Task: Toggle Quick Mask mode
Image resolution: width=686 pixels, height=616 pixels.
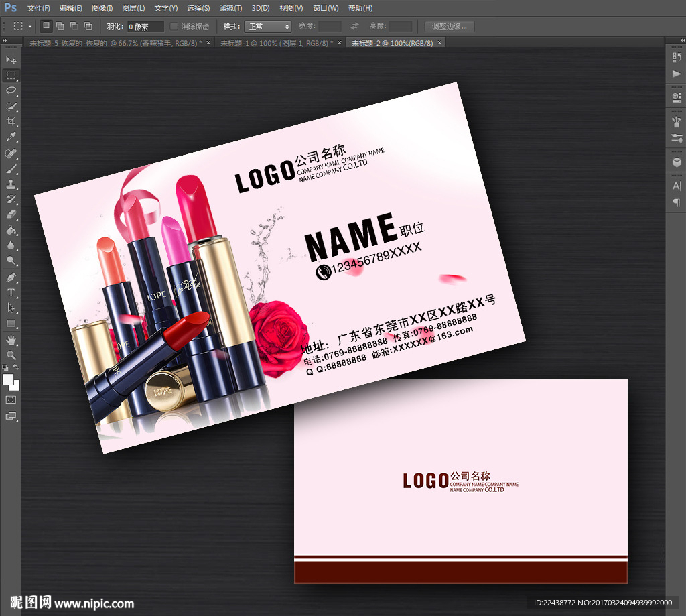Action: [x=11, y=399]
